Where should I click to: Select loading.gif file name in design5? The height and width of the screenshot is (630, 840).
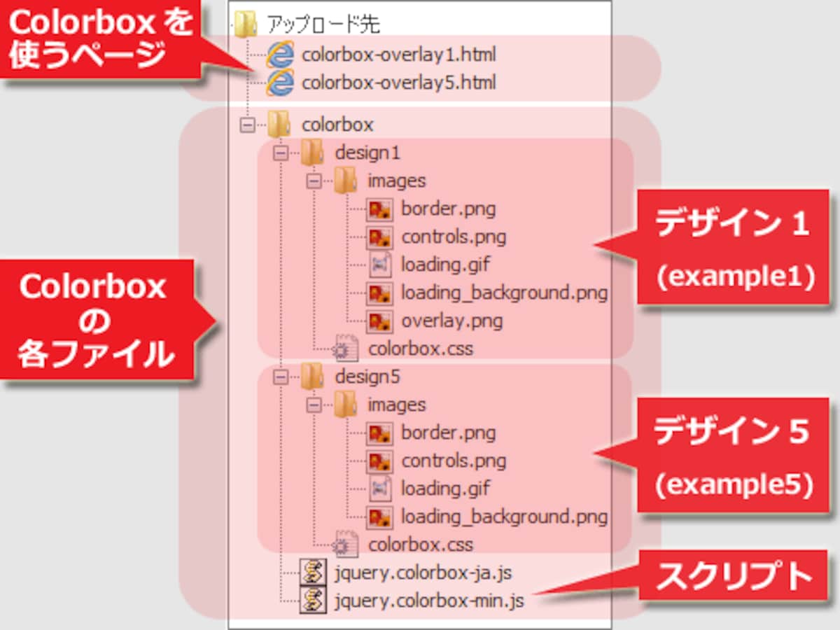click(x=446, y=489)
